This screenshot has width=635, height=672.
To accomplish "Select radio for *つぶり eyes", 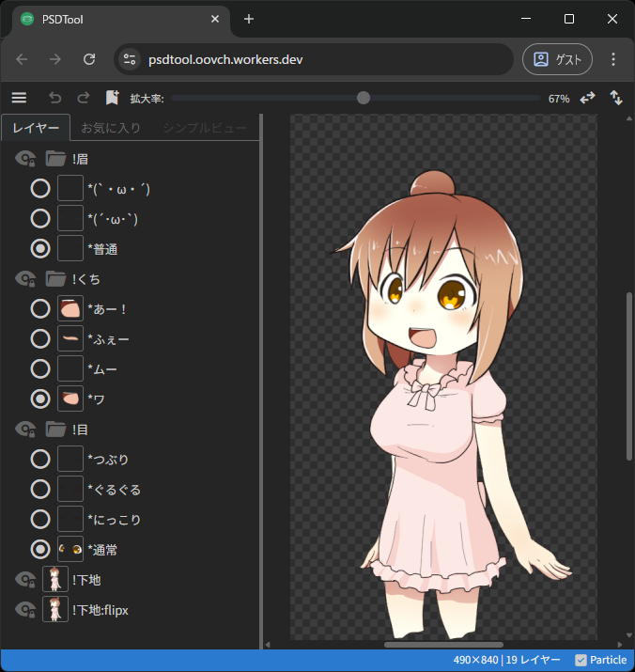I will pyautogui.click(x=40, y=459).
